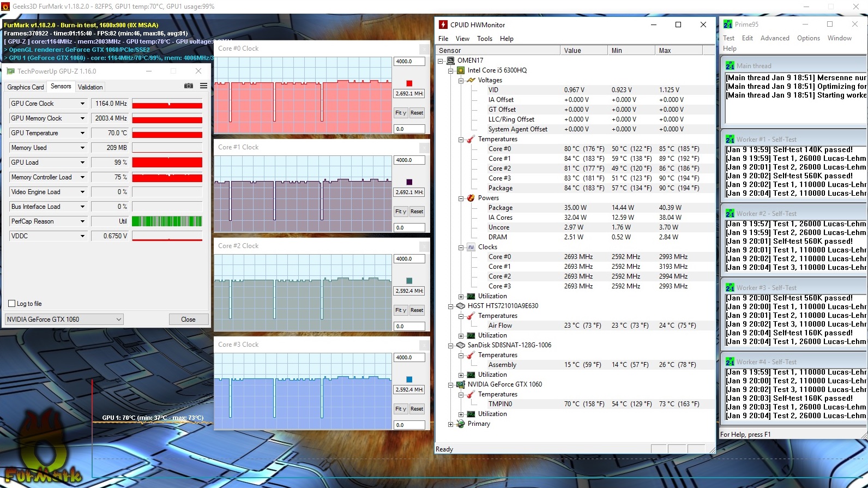The height and width of the screenshot is (488, 868).
Task: Select the DRAM power row
Action: pyautogui.click(x=575, y=237)
